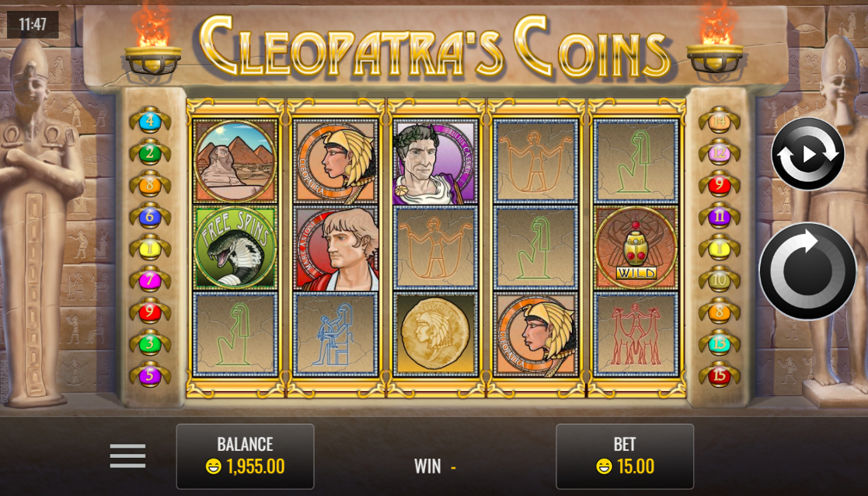This screenshot has width=868, height=496.
Task: Click the scarab Wild symbol
Action: [x=636, y=247]
